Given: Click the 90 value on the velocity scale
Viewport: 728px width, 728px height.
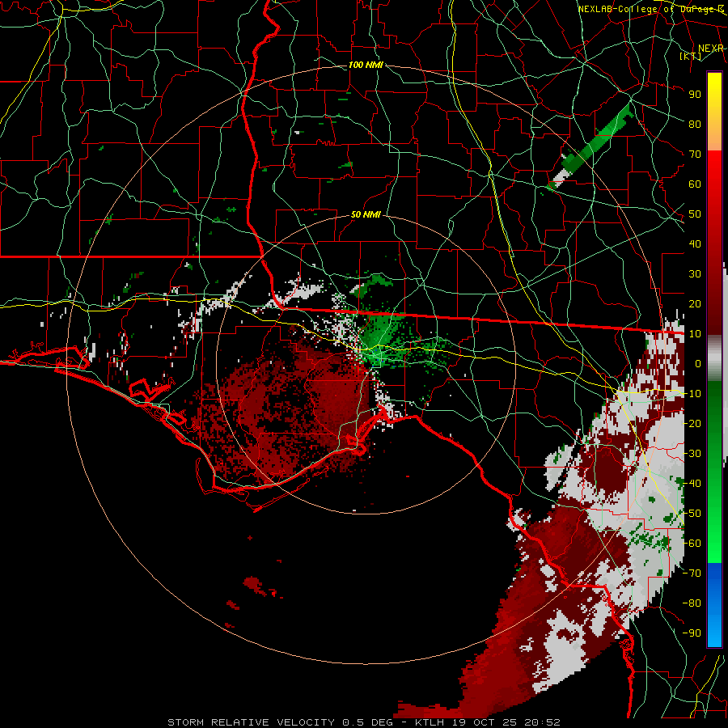Looking at the screenshot, I should pyautogui.click(x=695, y=95).
